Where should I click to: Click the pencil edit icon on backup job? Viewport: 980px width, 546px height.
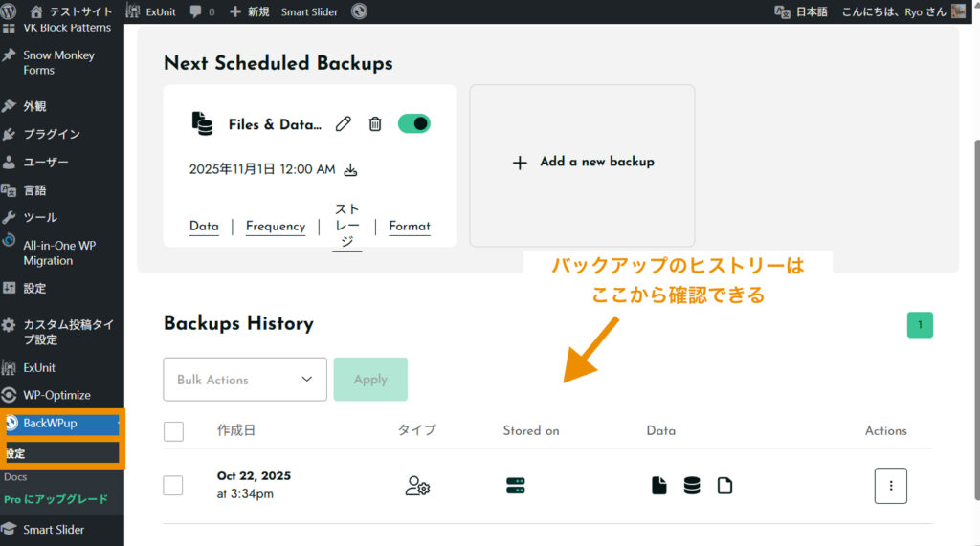344,123
